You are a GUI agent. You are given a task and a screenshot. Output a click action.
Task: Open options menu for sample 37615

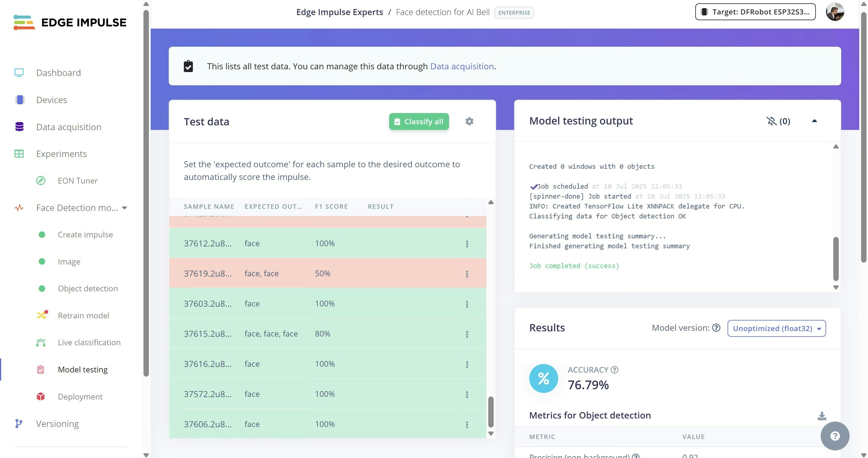click(467, 334)
